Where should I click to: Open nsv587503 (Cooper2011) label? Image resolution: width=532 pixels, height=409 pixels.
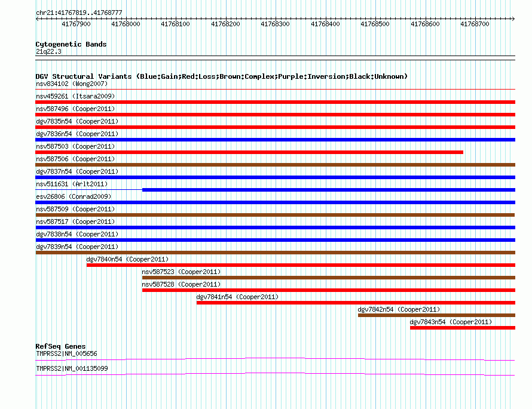[75, 146]
